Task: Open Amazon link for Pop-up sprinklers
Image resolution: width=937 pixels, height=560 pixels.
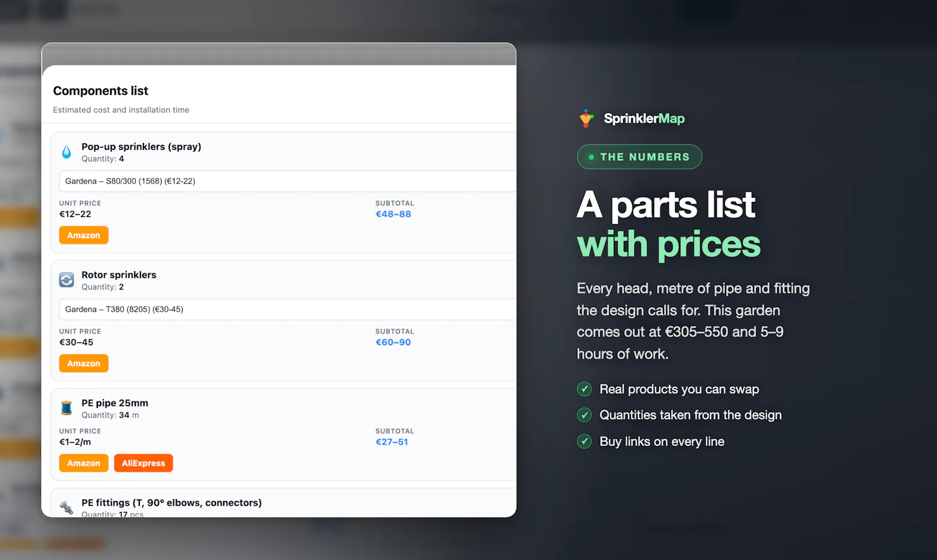Action: tap(84, 235)
